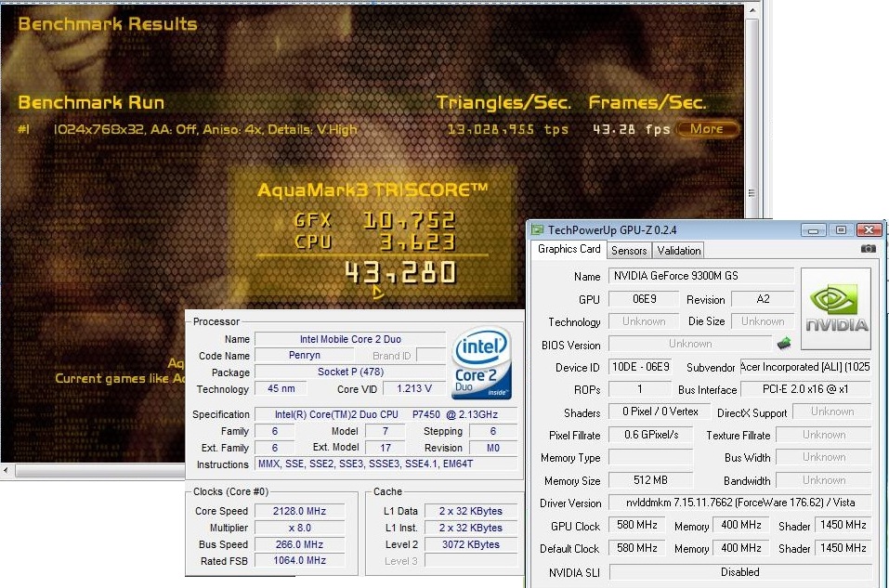Click the horizontal scrollbar left arrow
The image size is (889, 588).
[x=6, y=470]
